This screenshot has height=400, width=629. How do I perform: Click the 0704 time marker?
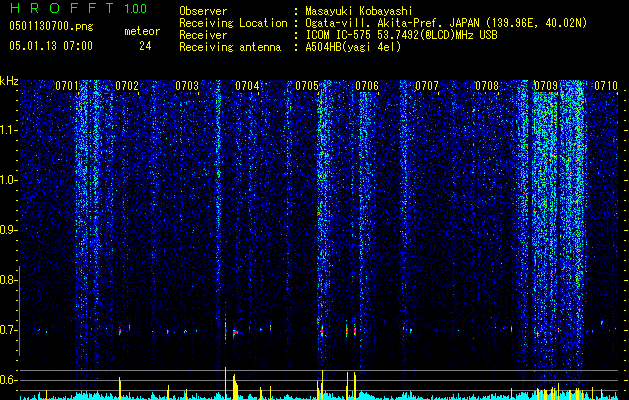pos(247,86)
